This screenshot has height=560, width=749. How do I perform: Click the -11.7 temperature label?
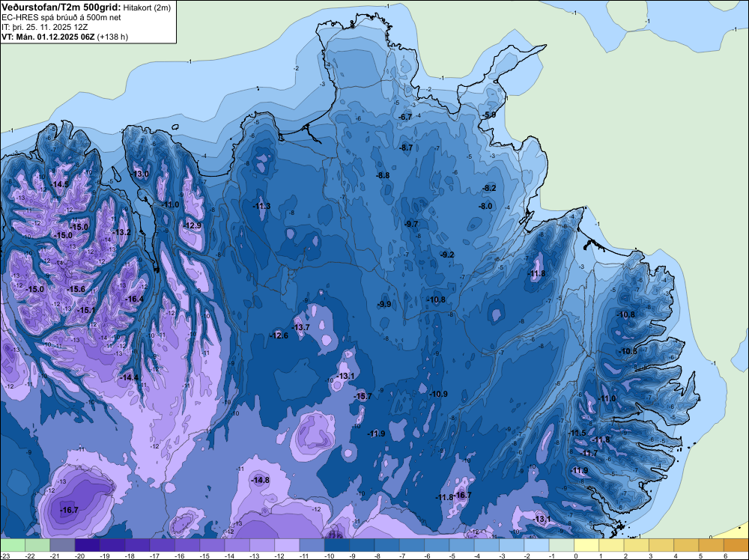(x=590, y=453)
